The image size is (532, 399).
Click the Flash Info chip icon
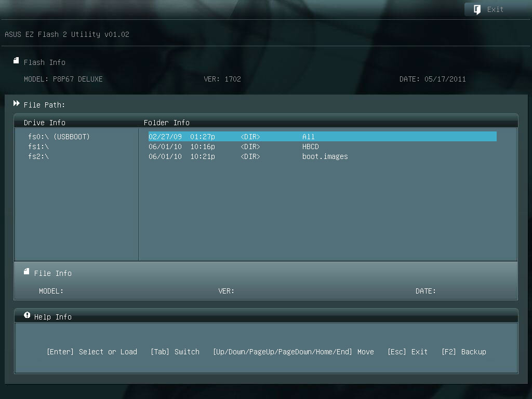(16, 60)
